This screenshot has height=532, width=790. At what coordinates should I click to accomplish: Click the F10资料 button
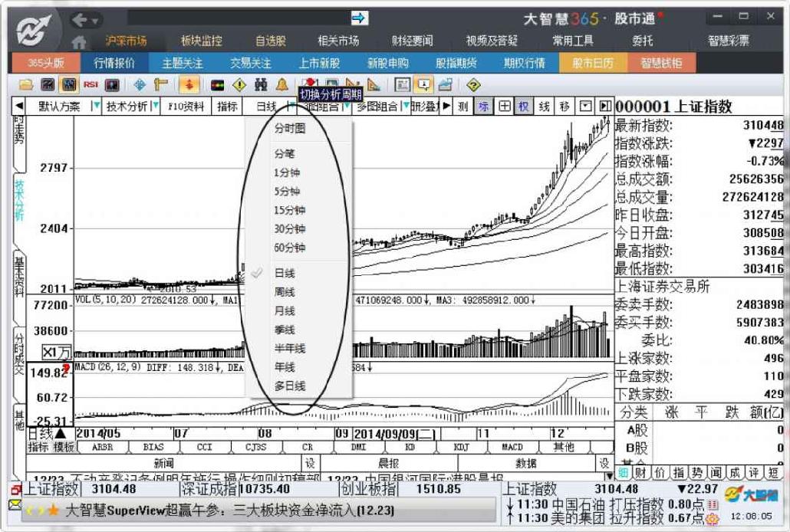186,107
